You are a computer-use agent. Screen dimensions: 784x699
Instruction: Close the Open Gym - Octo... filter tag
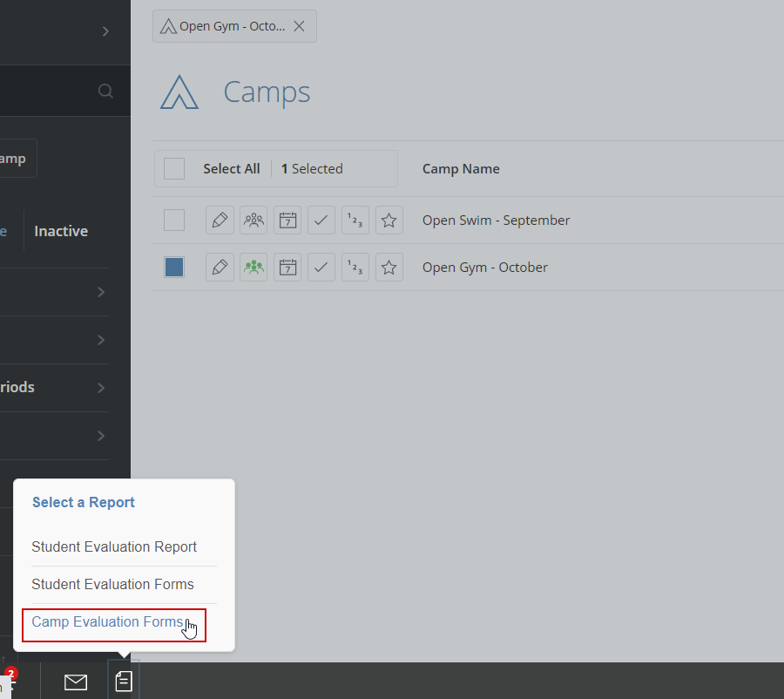point(299,26)
